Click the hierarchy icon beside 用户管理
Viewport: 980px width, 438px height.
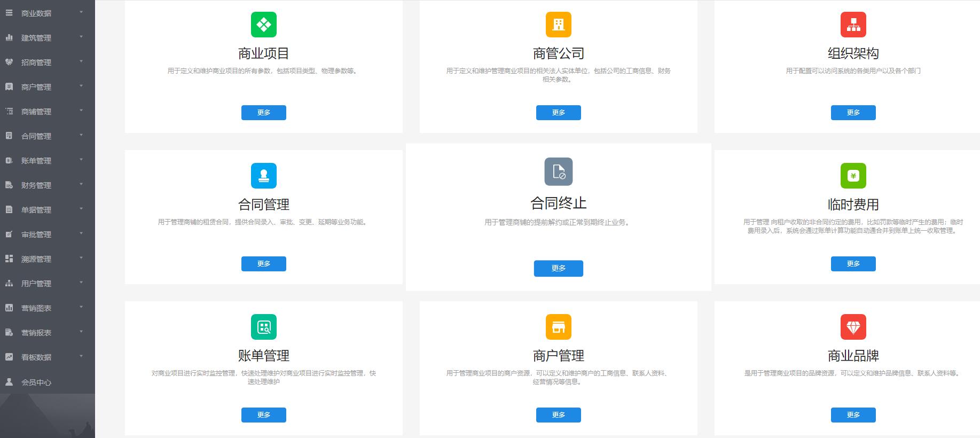[x=9, y=283]
